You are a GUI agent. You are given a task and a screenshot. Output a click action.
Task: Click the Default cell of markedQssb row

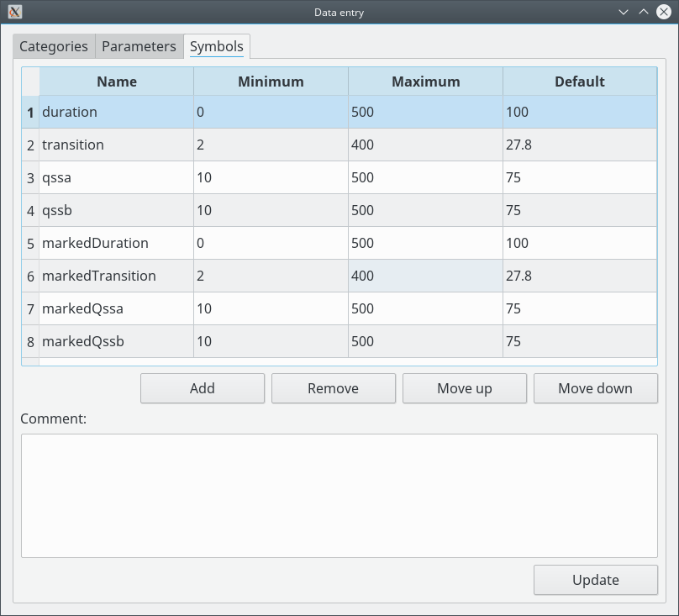(580, 341)
